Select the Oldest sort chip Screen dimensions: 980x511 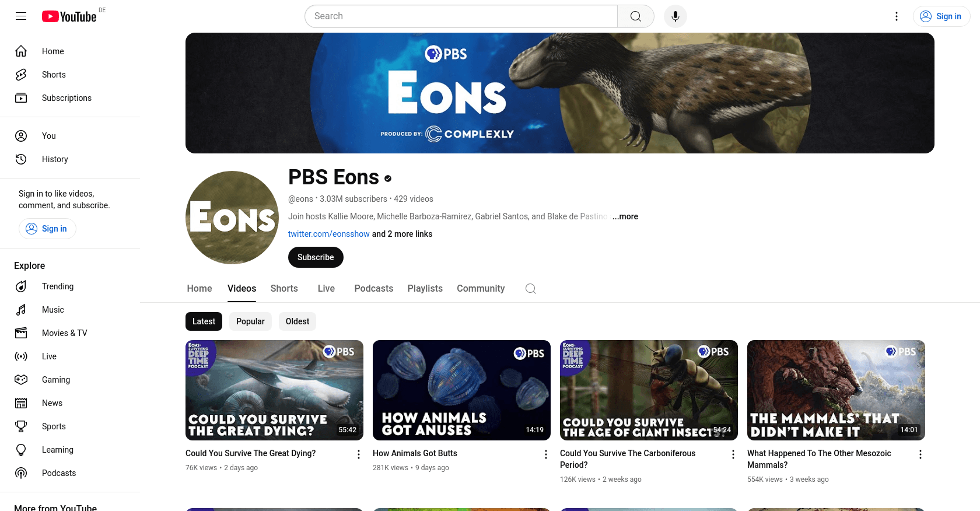point(297,321)
